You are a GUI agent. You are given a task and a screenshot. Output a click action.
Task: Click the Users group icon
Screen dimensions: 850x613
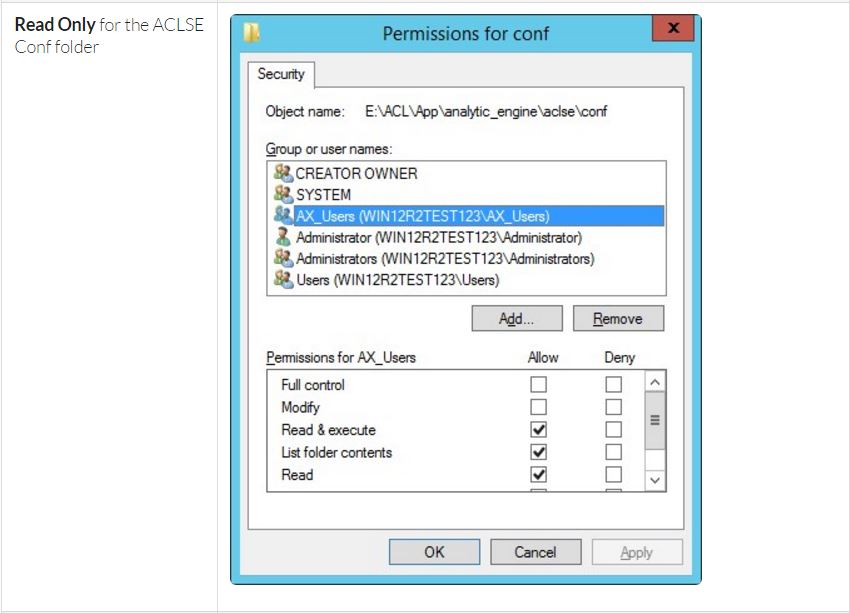(x=282, y=279)
